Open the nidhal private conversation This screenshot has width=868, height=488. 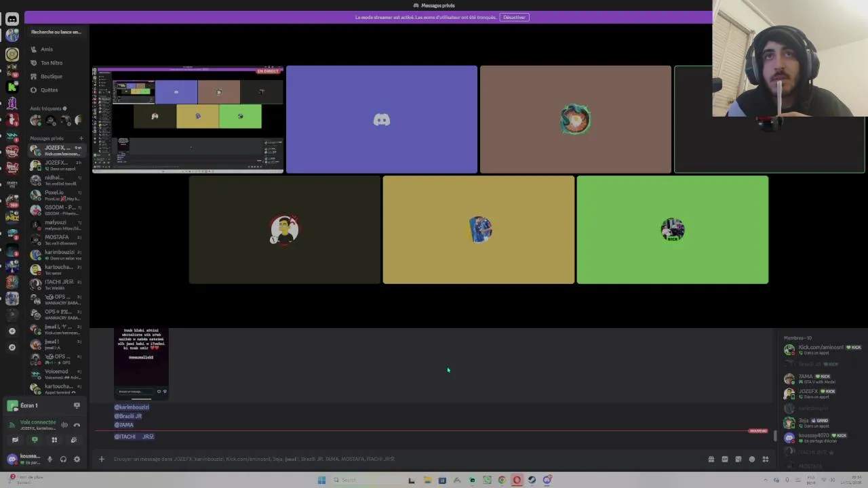pyautogui.click(x=56, y=180)
